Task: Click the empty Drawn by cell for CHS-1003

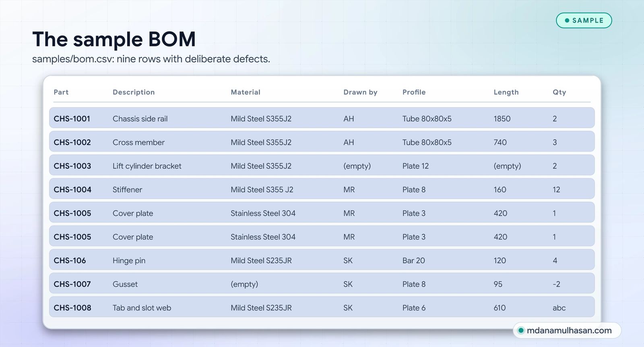Action: coord(357,166)
